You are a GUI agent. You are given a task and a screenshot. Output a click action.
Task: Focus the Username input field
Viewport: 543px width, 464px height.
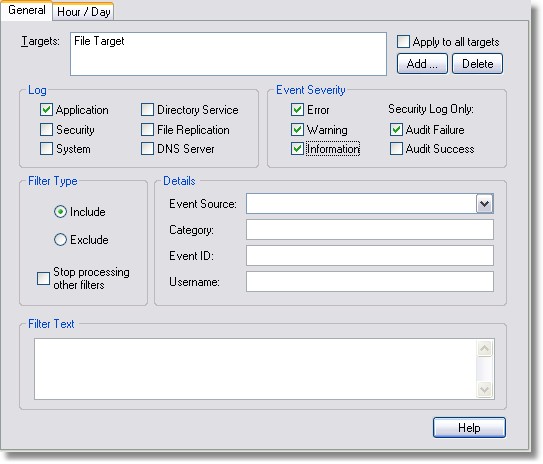coord(370,282)
